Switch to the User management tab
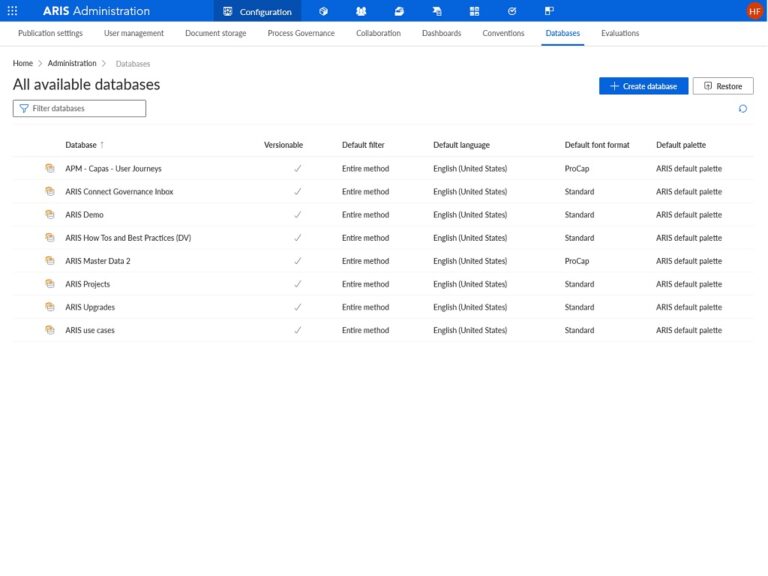This screenshot has width=768, height=576. 134,33
